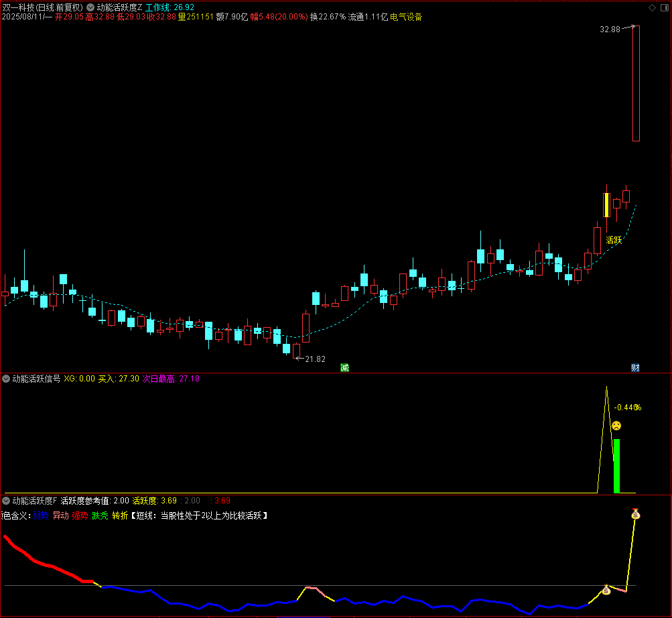The height and width of the screenshot is (618, 672).
Task: Click the XG: 0.00 value
Action: pyautogui.click(x=79, y=379)
